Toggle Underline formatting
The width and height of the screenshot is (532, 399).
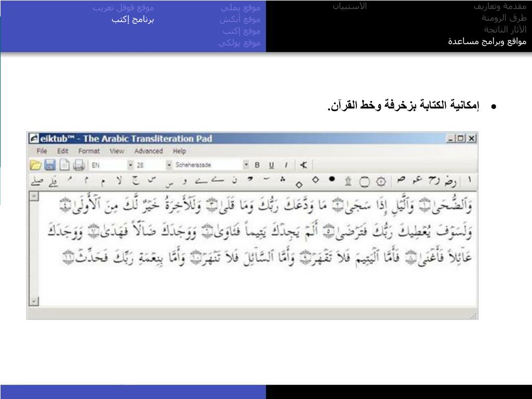[271, 165]
